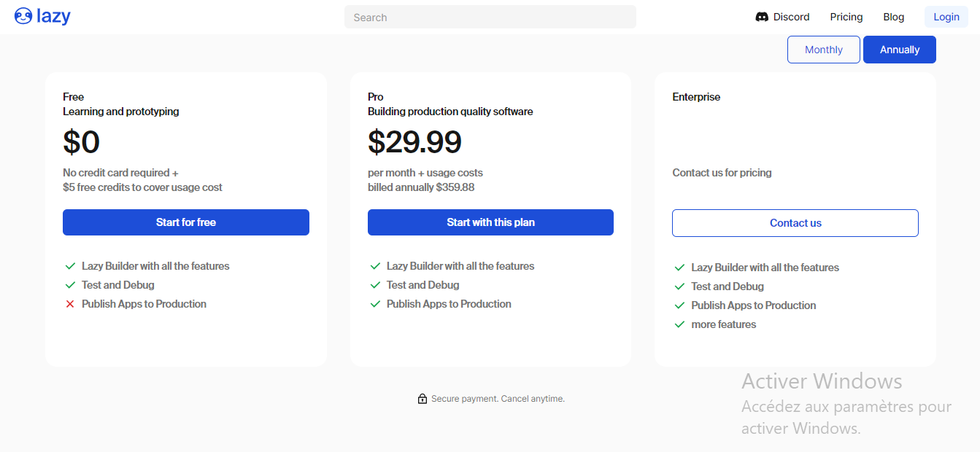Click Enterprise 'Lazy Builder with all the features'

click(x=765, y=268)
